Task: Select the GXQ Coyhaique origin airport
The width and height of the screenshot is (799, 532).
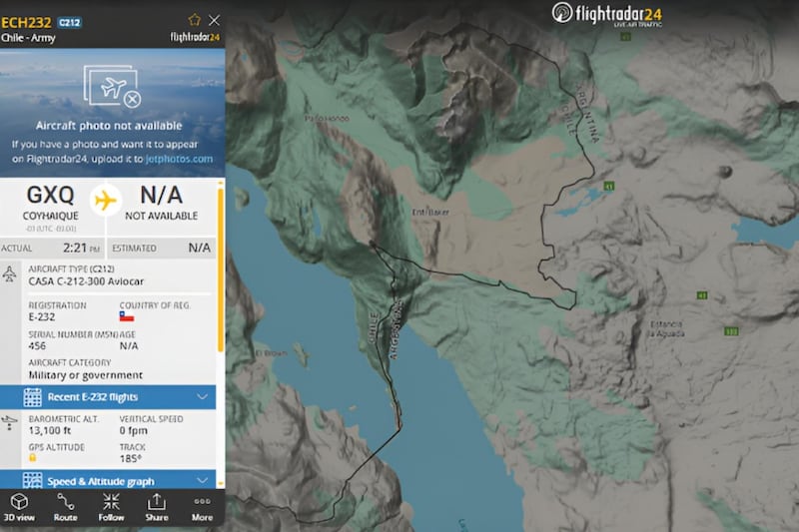Action: tap(48, 202)
